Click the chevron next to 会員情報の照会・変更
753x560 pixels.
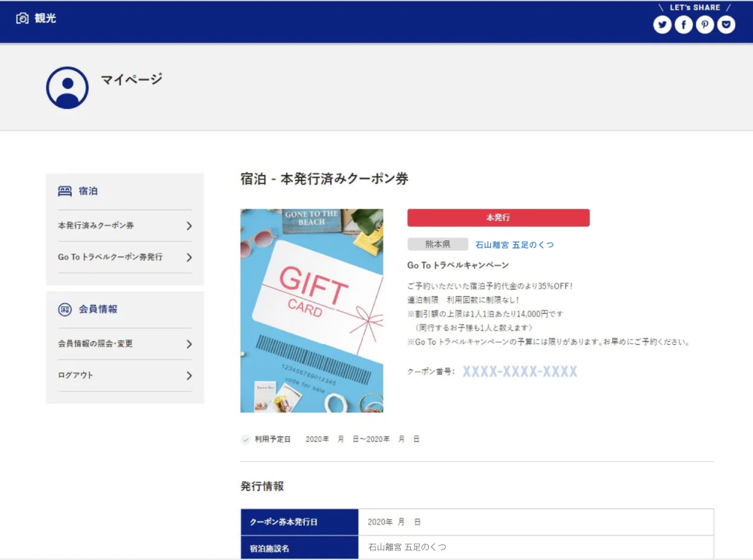click(x=189, y=344)
